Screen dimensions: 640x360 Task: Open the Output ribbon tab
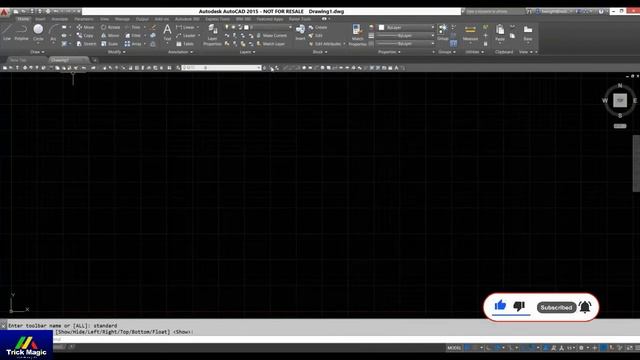pos(142,19)
